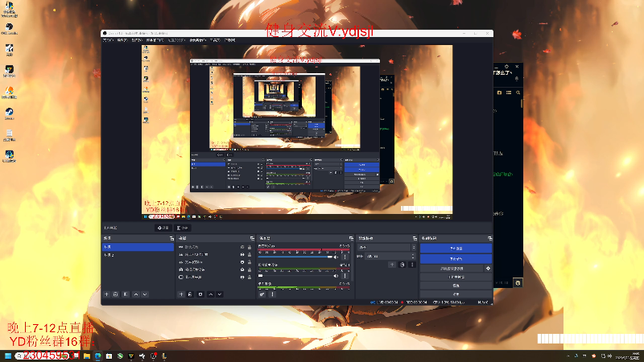Open the View menu in the OBS menu bar

click(136, 40)
